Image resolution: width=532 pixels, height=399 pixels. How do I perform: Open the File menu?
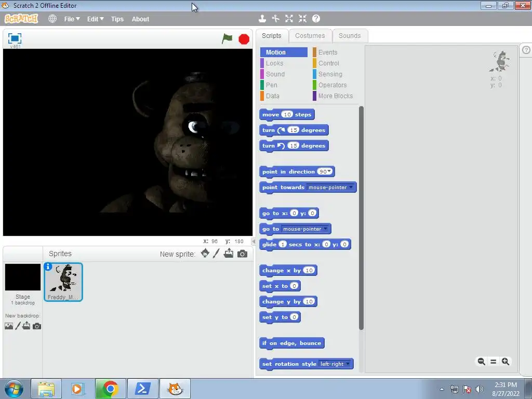pyautogui.click(x=72, y=19)
